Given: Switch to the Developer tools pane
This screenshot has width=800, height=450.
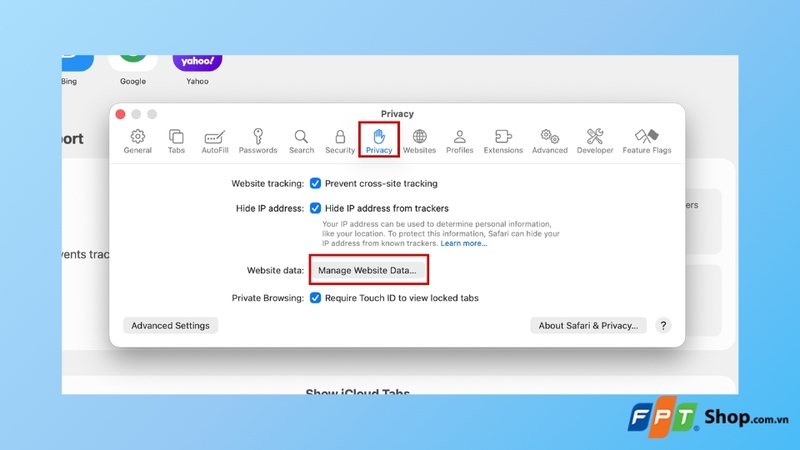Looking at the screenshot, I should click(595, 141).
